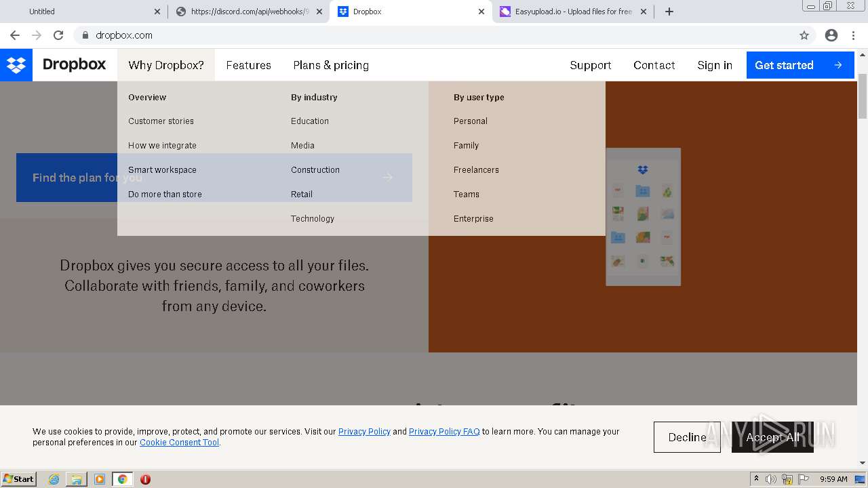Image resolution: width=868 pixels, height=488 pixels.
Task: Decline cookies
Action: 687,437
